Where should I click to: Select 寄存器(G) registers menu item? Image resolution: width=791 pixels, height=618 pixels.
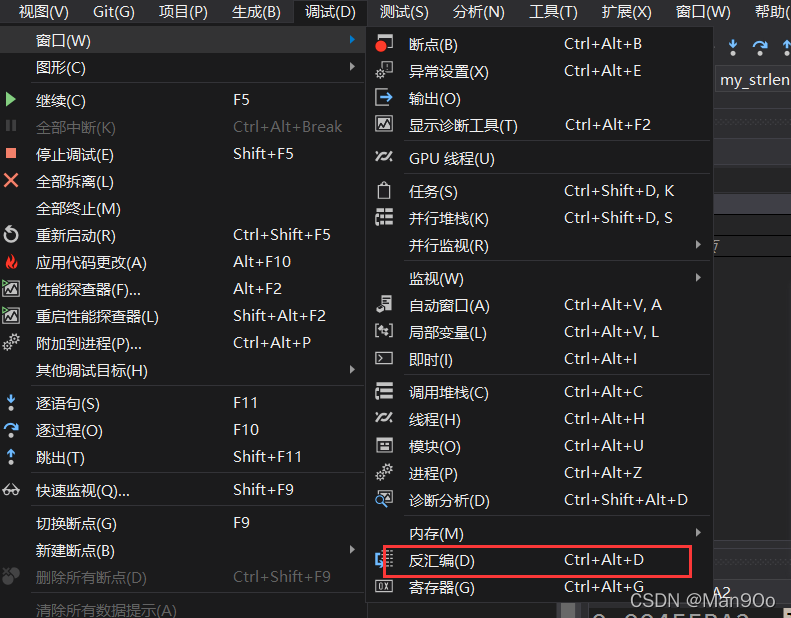click(x=539, y=587)
